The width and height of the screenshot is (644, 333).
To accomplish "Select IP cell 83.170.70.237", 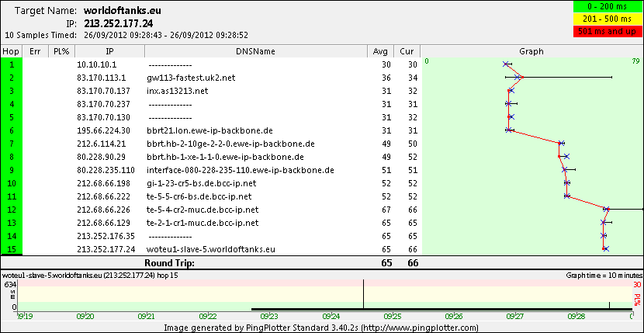I will tap(103, 104).
